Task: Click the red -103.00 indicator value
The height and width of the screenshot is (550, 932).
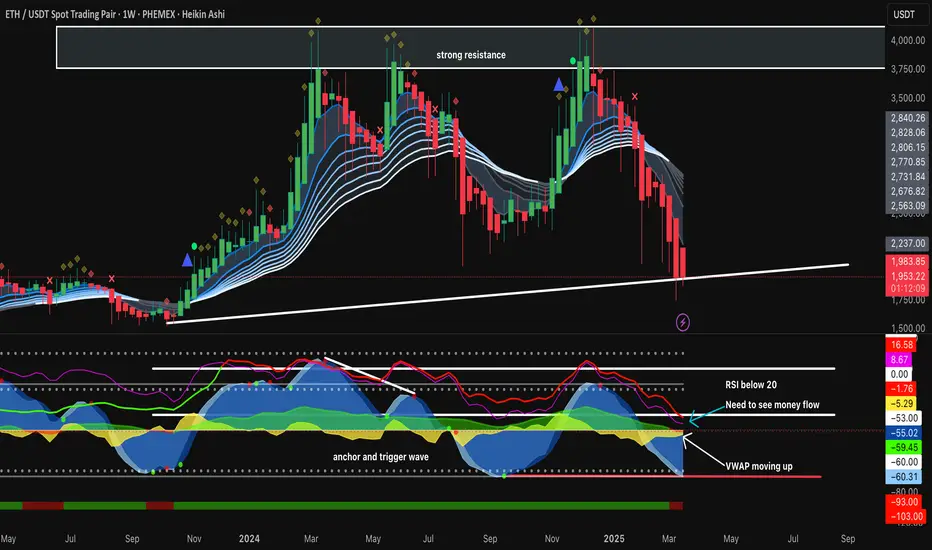Action: [x=906, y=517]
